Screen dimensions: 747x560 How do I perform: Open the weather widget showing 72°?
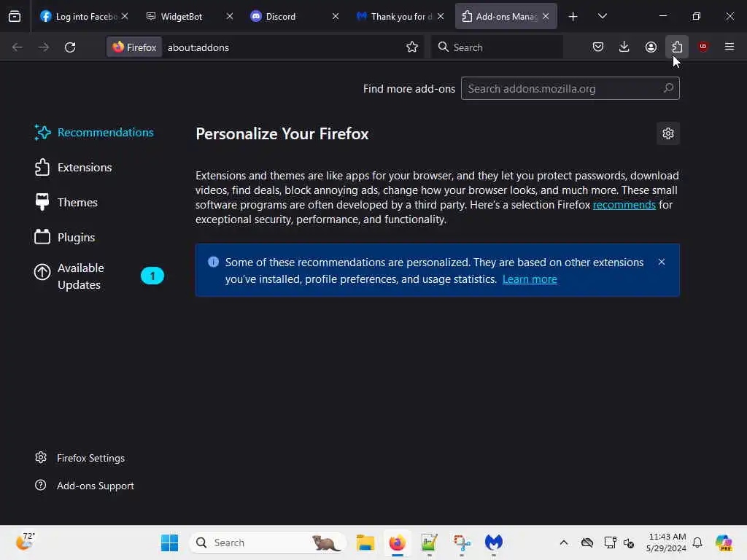pyautogui.click(x=25, y=542)
